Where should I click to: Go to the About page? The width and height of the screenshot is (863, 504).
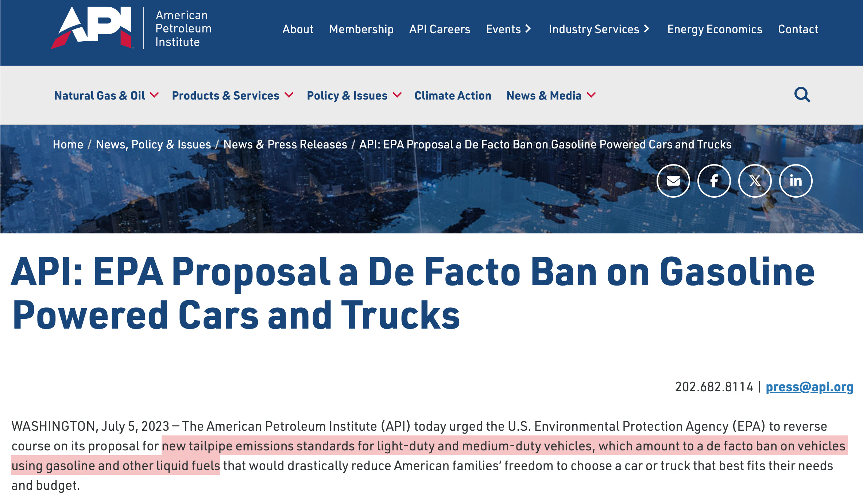(298, 29)
